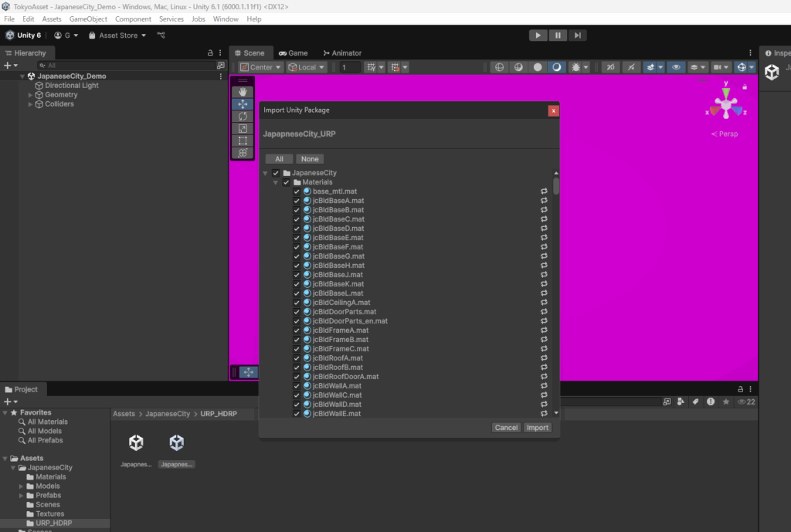Click the JapaneseCity breadcrumb in Project
The image size is (791, 532).
168,414
